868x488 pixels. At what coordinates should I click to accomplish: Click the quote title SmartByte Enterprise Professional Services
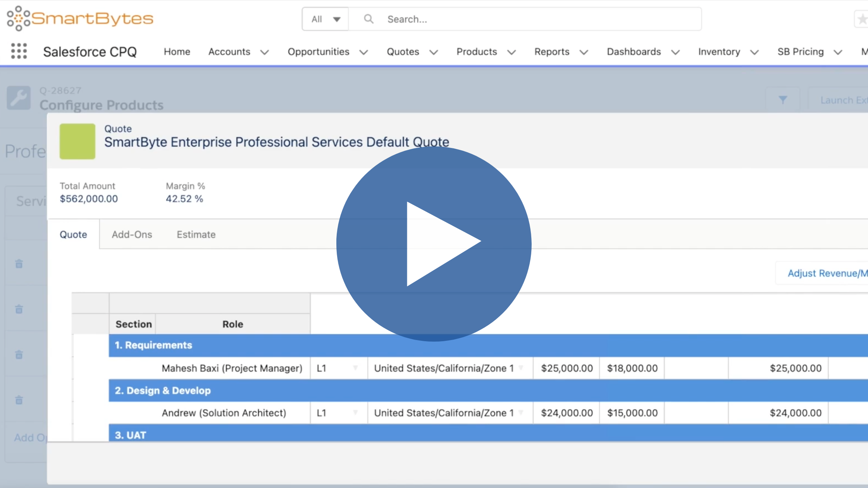[x=277, y=142]
